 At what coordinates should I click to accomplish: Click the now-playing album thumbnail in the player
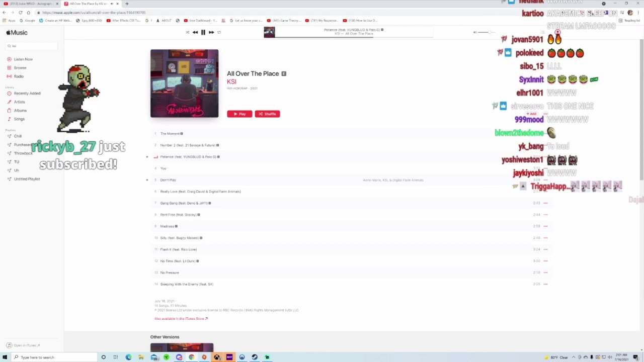pos(269,32)
